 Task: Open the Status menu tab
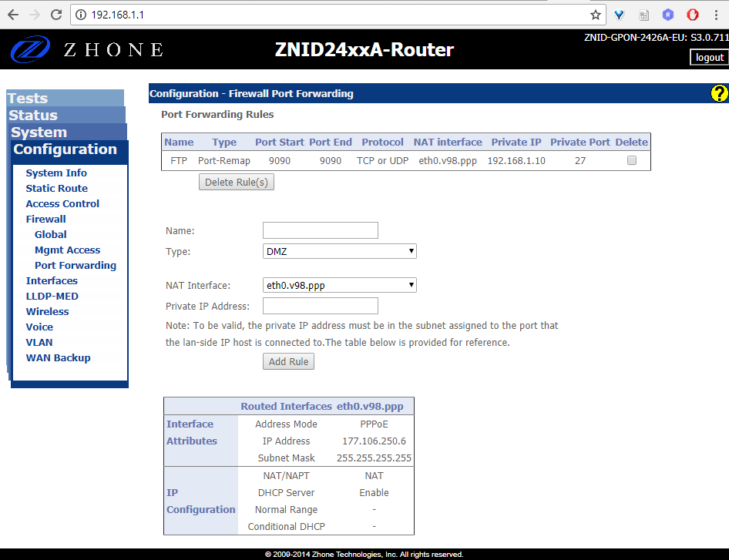[x=66, y=115]
